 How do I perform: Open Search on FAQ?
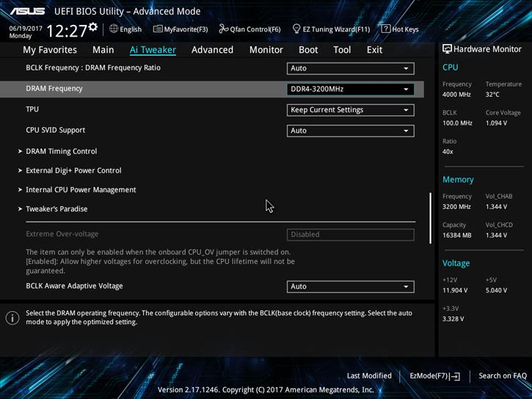coord(503,376)
